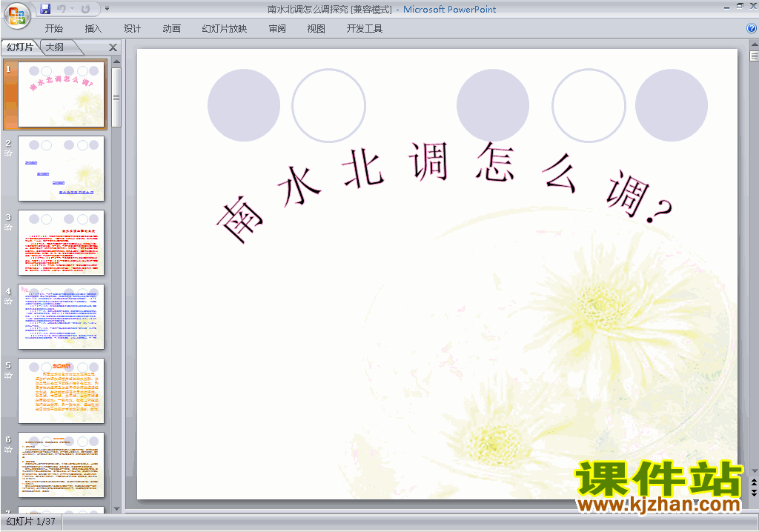Close the PowerPoint window
Screen dimensions: 759x532
pos(753,6)
